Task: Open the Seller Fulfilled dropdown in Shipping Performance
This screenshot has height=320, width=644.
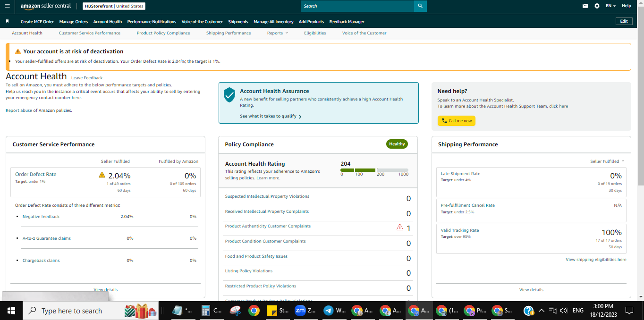Action: coord(607,161)
